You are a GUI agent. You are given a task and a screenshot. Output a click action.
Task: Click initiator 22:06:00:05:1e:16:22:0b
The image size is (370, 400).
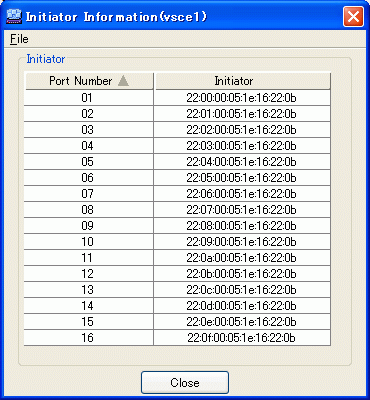pyautogui.click(x=242, y=194)
